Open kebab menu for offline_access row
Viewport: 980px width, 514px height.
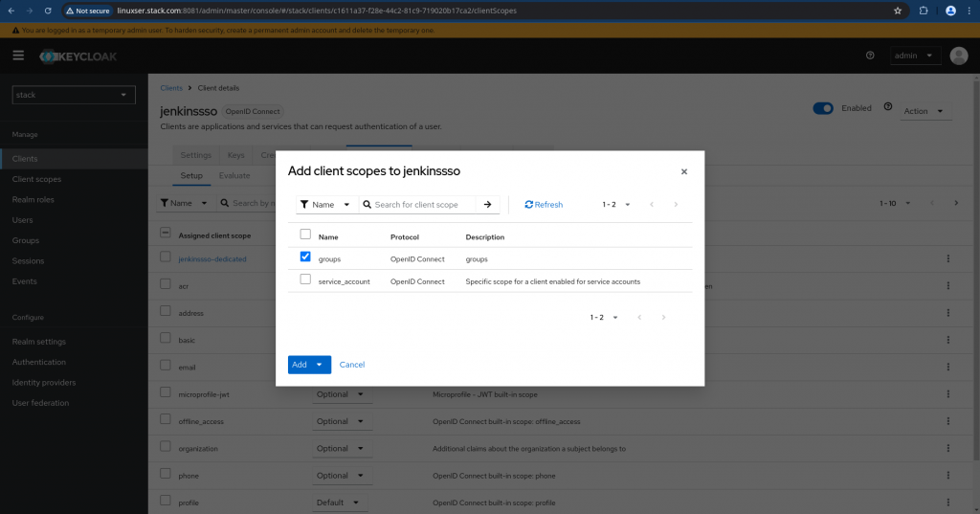click(948, 421)
